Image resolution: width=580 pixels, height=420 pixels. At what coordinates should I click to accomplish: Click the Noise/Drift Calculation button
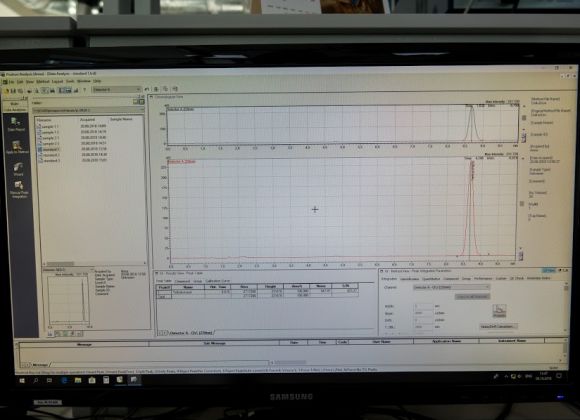point(498,326)
